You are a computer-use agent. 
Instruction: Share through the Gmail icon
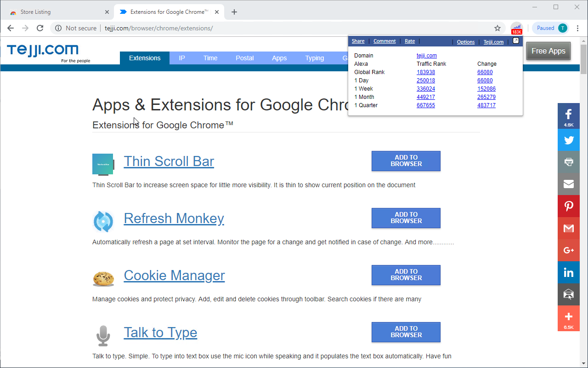(x=569, y=228)
